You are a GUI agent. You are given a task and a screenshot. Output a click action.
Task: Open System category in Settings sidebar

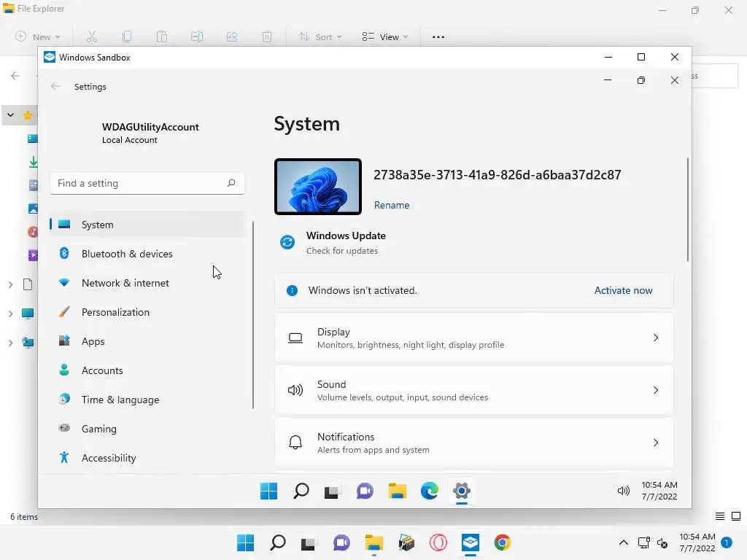pyautogui.click(x=147, y=225)
